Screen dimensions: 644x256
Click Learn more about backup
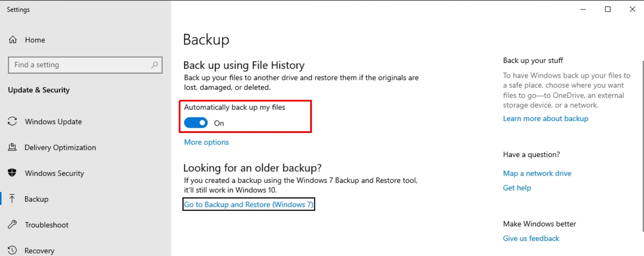point(545,118)
